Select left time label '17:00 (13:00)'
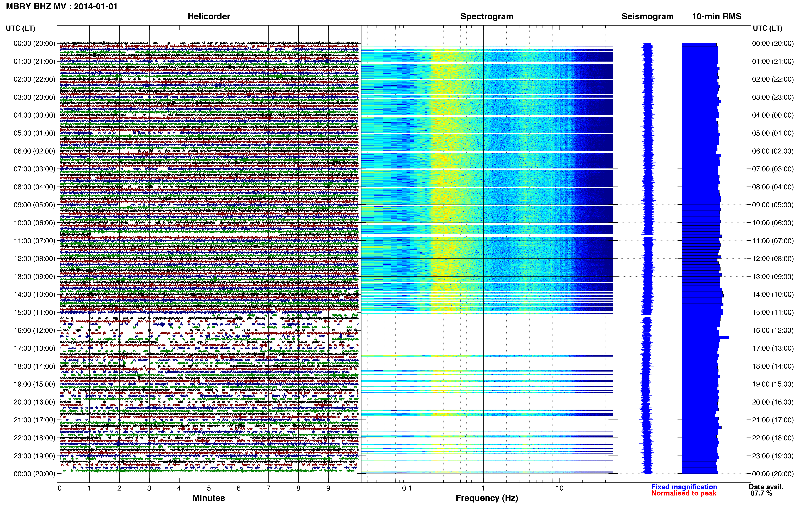This screenshot has height=508, width=812. pos(34,348)
